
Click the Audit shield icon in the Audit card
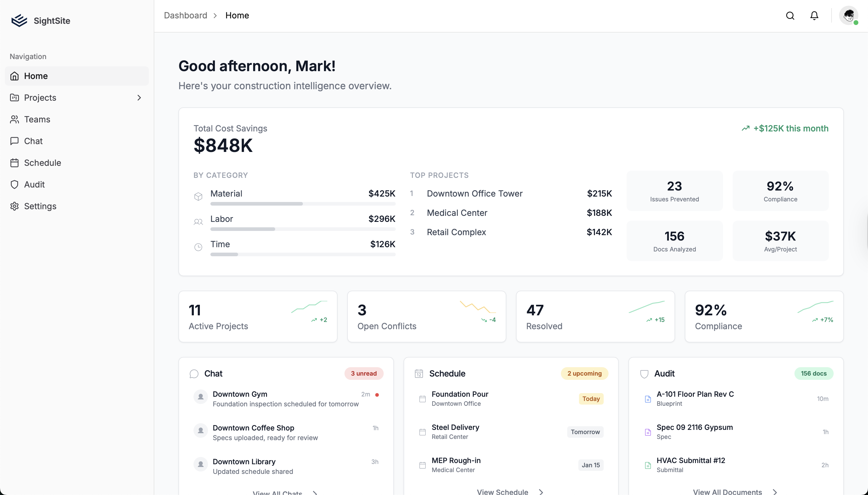[643, 373]
